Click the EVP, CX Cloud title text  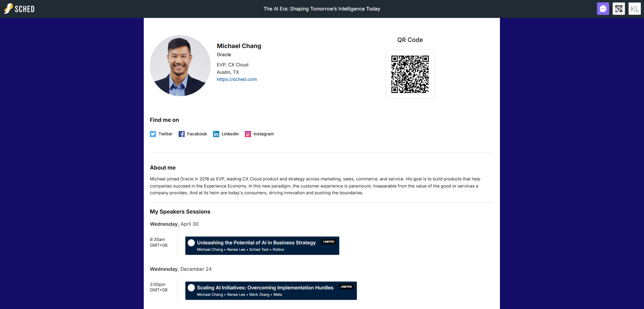pyautogui.click(x=232, y=65)
